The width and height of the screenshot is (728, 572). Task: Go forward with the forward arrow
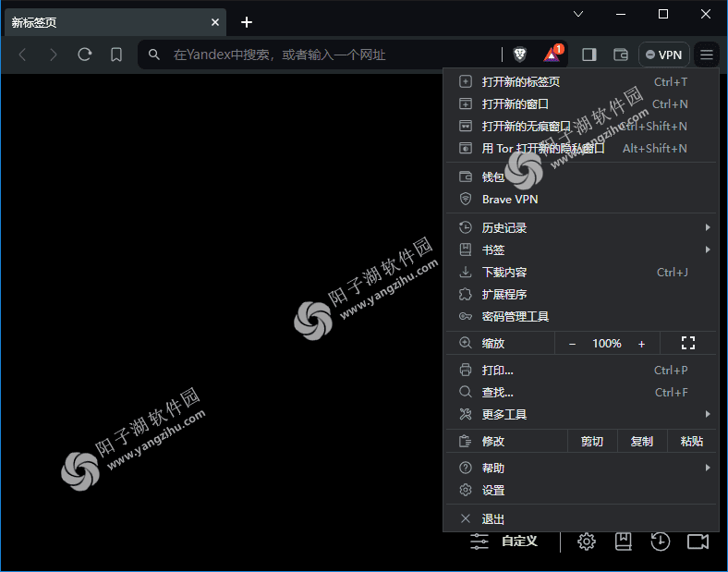pyautogui.click(x=54, y=55)
